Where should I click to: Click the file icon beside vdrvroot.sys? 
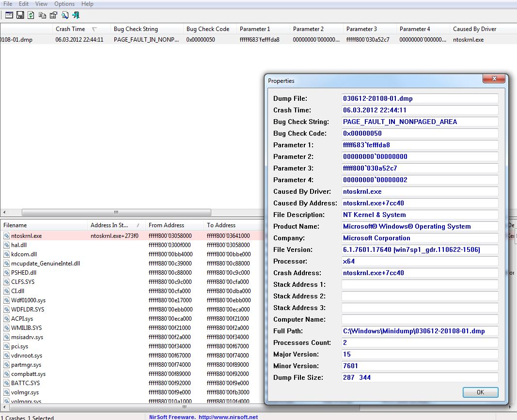pyautogui.click(x=6, y=356)
